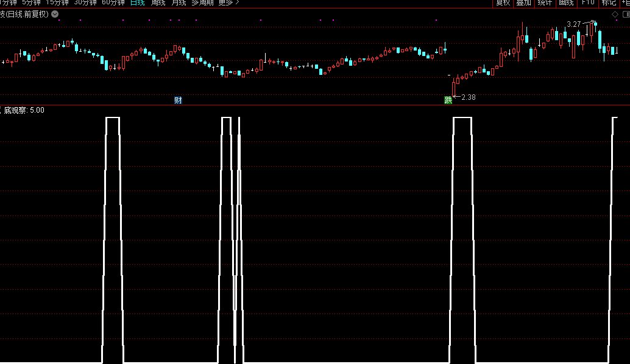The height and width of the screenshot is (364, 630).
Task: Open the 日线.前复权 dropdown arrow
Action: [55, 14]
